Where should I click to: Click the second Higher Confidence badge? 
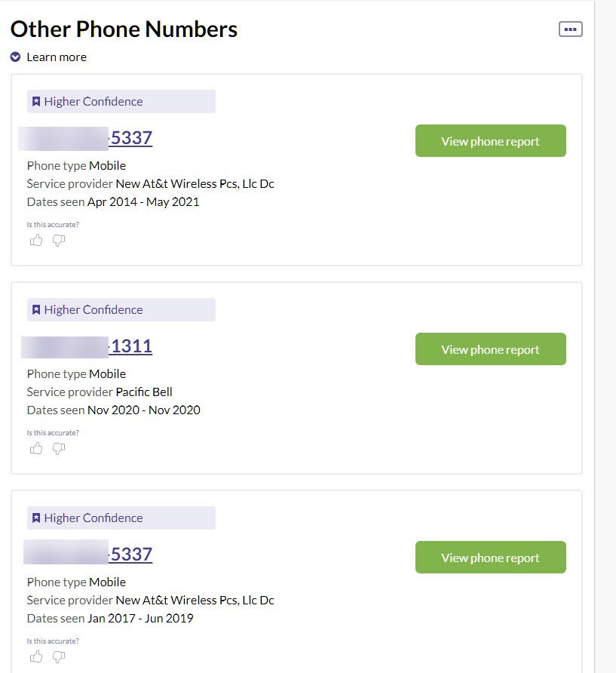click(x=121, y=309)
